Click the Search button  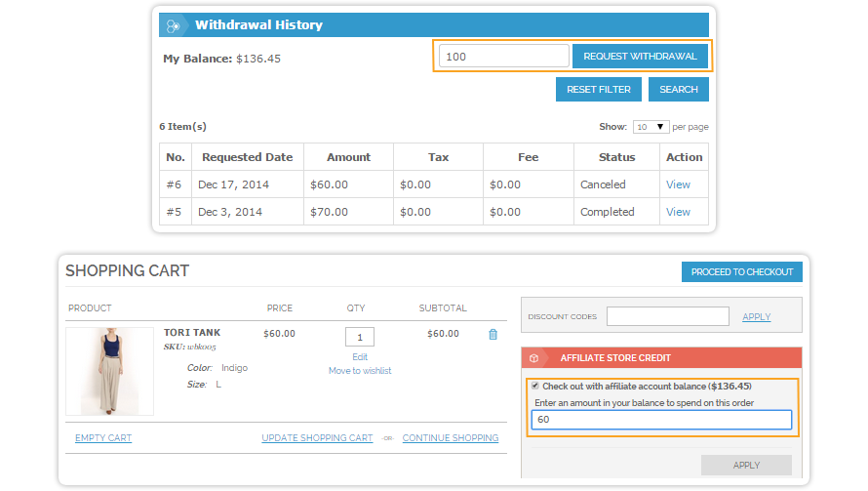pos(678,89)
